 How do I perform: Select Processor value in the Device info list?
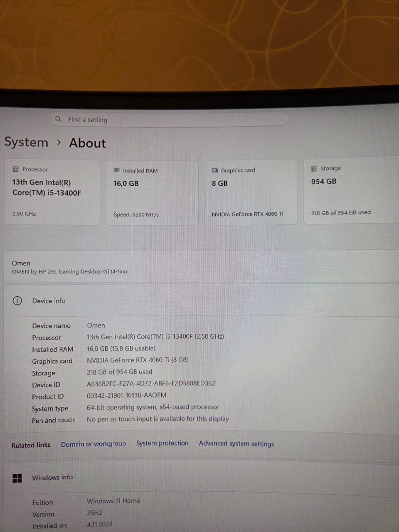pos(155,337)
